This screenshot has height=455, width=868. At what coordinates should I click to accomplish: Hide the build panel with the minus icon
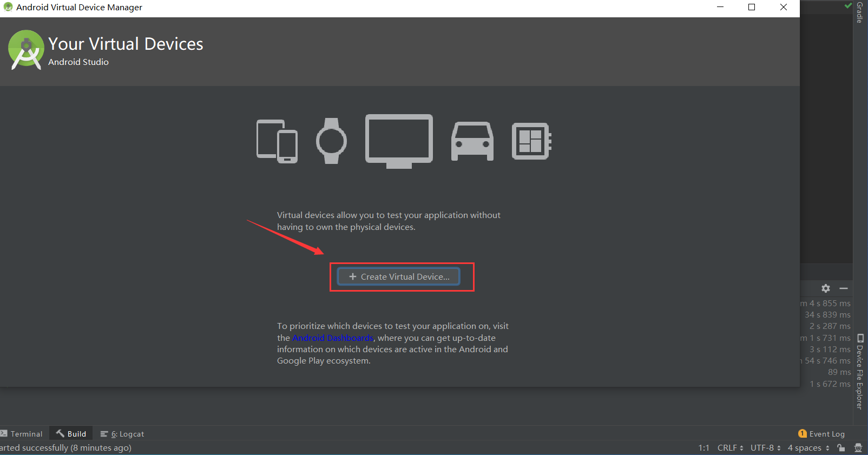[844, 288]
